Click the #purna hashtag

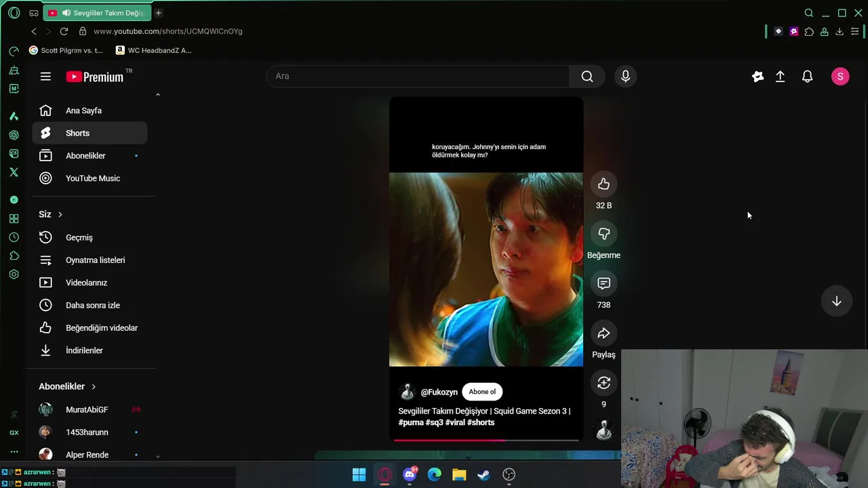click(411, 422)
